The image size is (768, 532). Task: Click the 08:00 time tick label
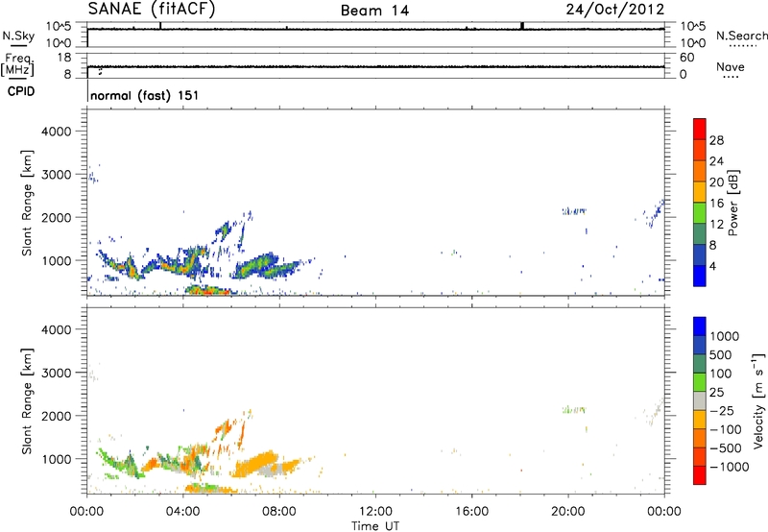tap(278, 512)
